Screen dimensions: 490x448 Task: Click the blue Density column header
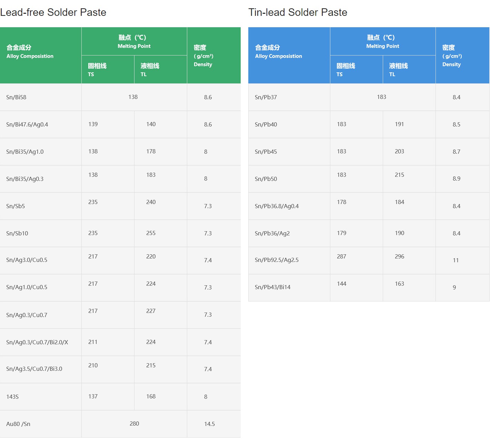coord(452,55)
